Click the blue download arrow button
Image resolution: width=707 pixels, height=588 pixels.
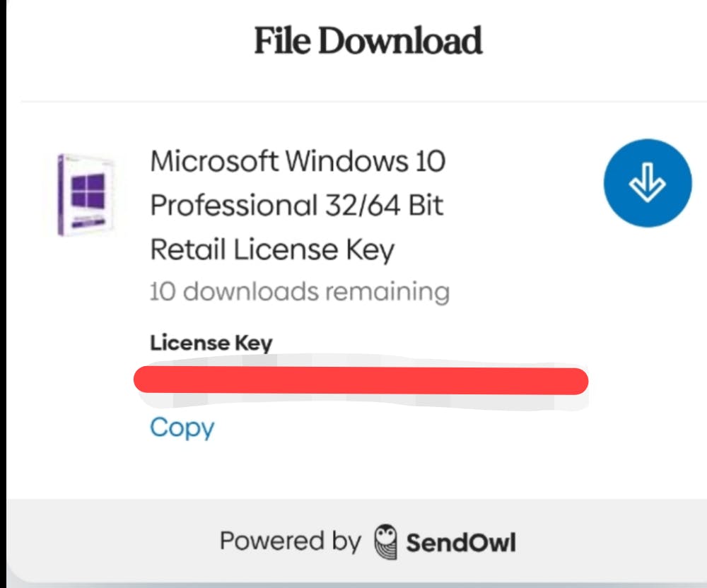(647, 184)
